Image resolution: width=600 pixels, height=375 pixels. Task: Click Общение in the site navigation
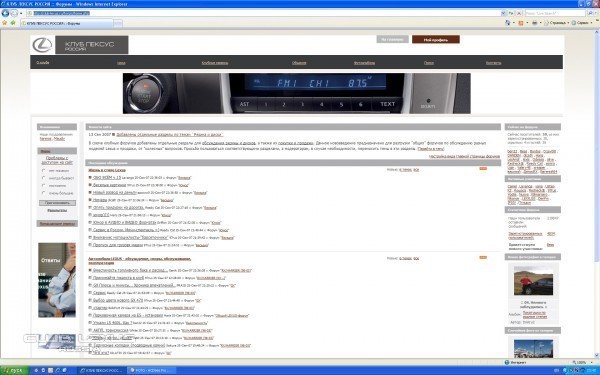tap(299, 63)
